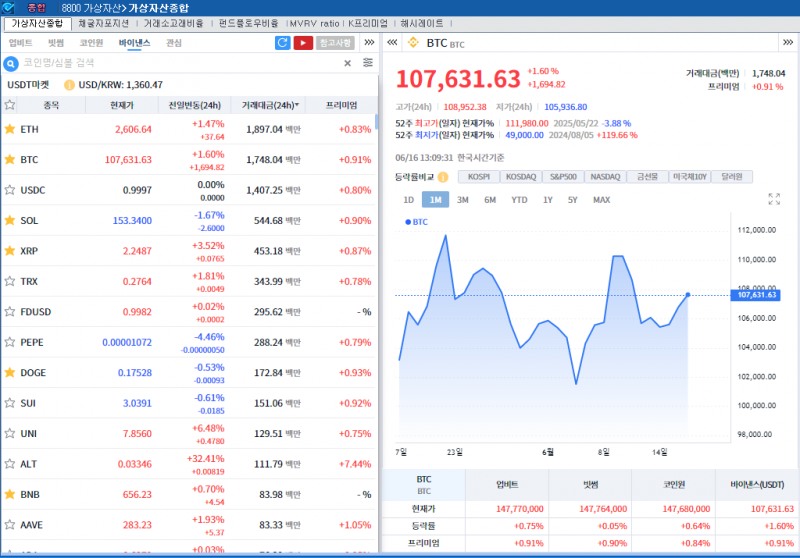This screenshot has width=800, height=558.
Task: Collapse chart panel using <<< arrow
Action: click(x=390, y=43)
